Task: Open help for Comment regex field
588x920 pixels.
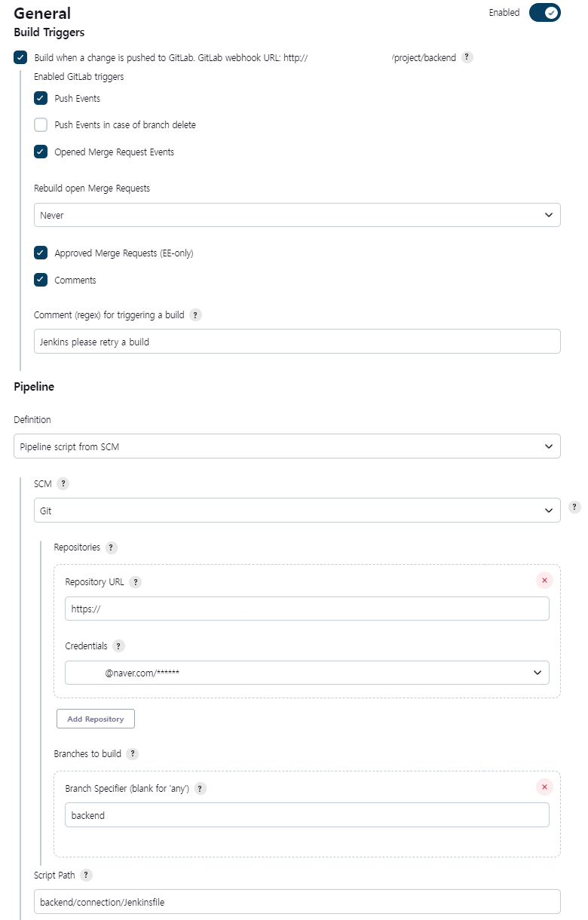Action: 195,315
